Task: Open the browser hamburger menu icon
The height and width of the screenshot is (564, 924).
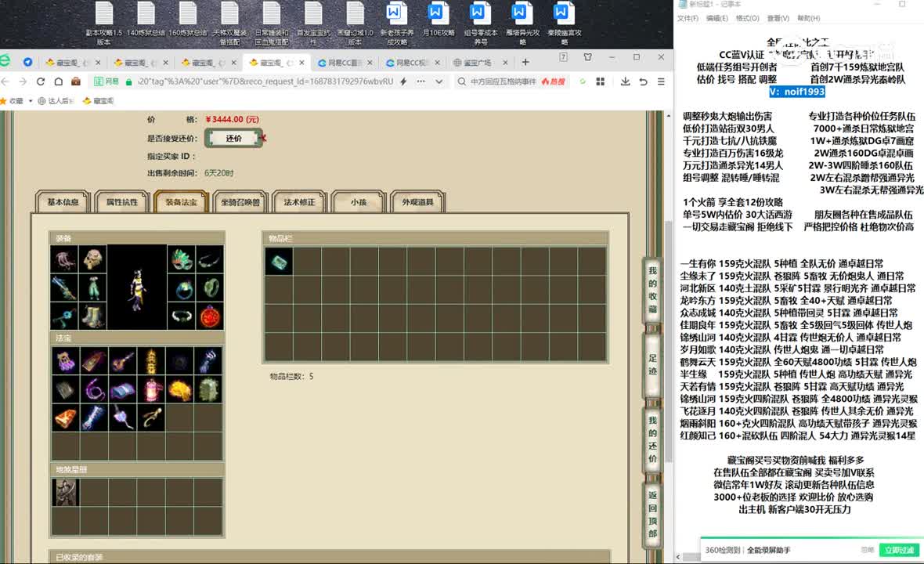Action: 661,81
